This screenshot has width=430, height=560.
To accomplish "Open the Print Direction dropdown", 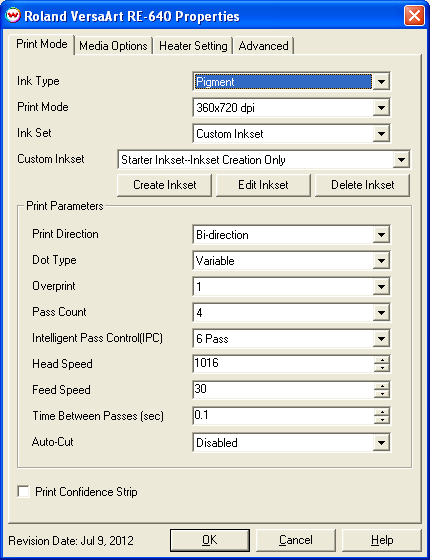I will click(x=381, y=235).
